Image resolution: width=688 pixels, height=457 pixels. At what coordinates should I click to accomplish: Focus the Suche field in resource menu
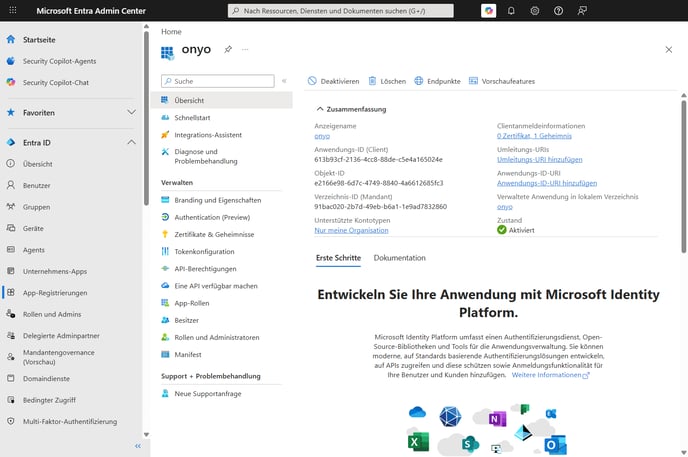218,81
